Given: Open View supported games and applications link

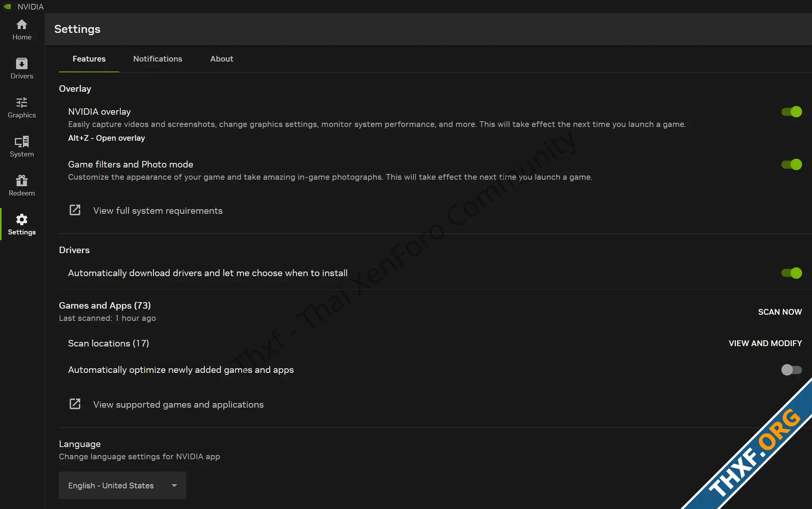Looking at the screenshot, I should (179, 405).
